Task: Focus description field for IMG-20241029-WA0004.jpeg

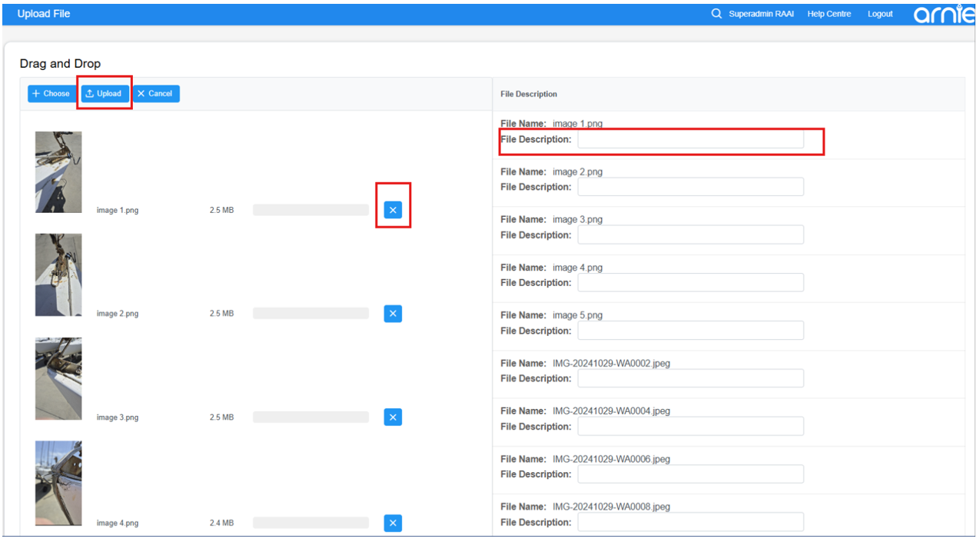Action: 690,426
